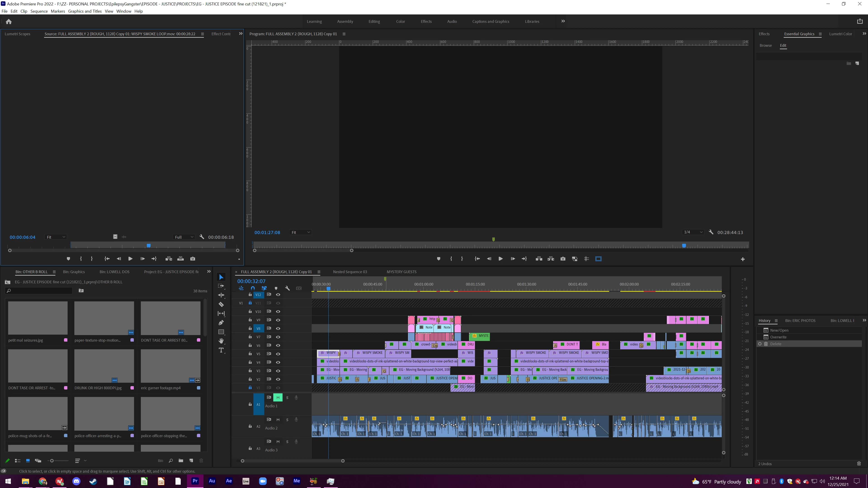
Task: Toggle lock on track V5
Action: 250,354
